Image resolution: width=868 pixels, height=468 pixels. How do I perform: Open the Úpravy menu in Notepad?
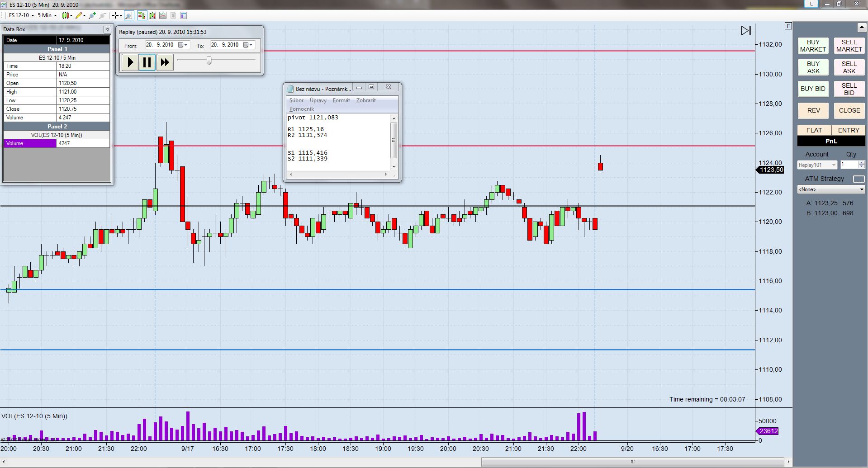click(x=318, y=100)
